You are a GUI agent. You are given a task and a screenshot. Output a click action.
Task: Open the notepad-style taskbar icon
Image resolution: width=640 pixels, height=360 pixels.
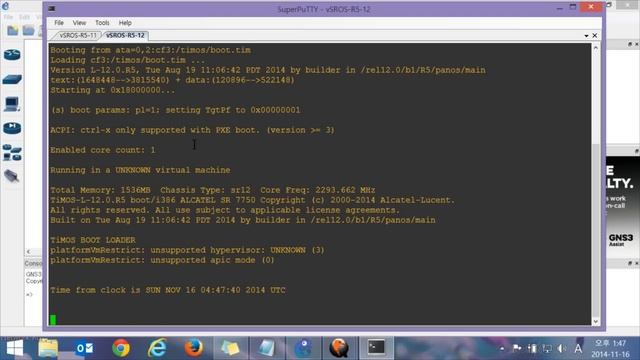point(266,348)
